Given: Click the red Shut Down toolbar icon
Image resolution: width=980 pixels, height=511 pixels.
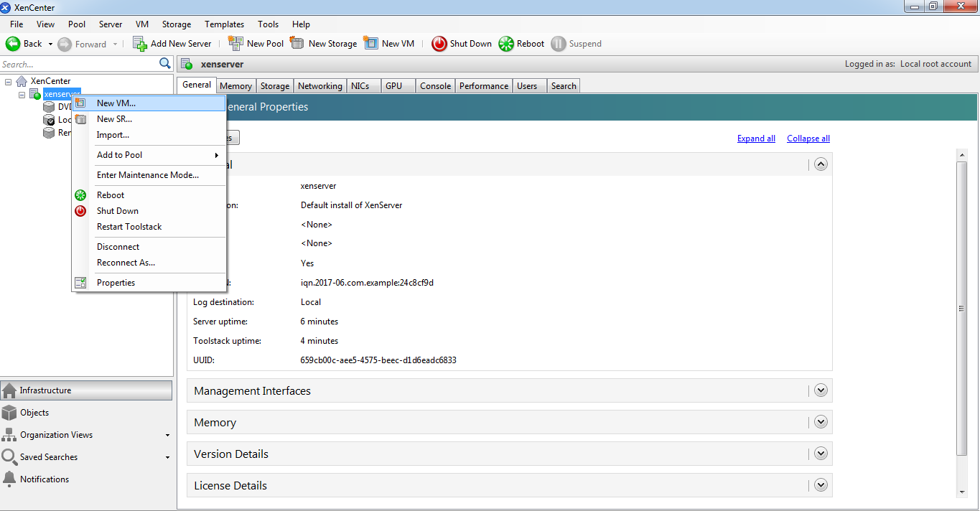Looking at the screenshot, I should point(439,44).
